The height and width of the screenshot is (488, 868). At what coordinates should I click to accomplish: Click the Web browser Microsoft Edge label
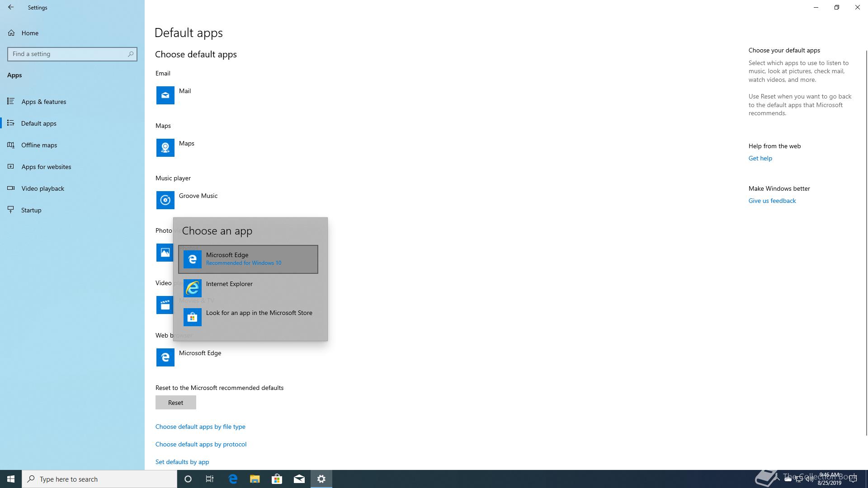[200, 353]
